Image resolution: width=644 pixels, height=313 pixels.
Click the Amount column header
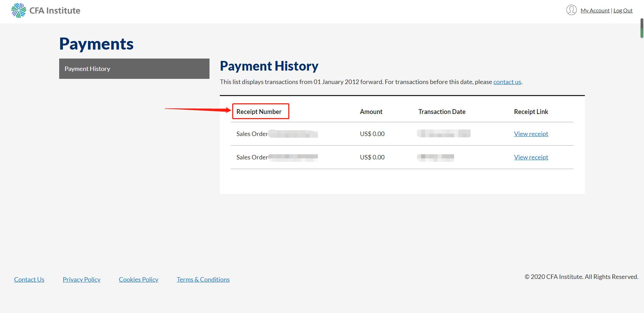coord(371,112)
